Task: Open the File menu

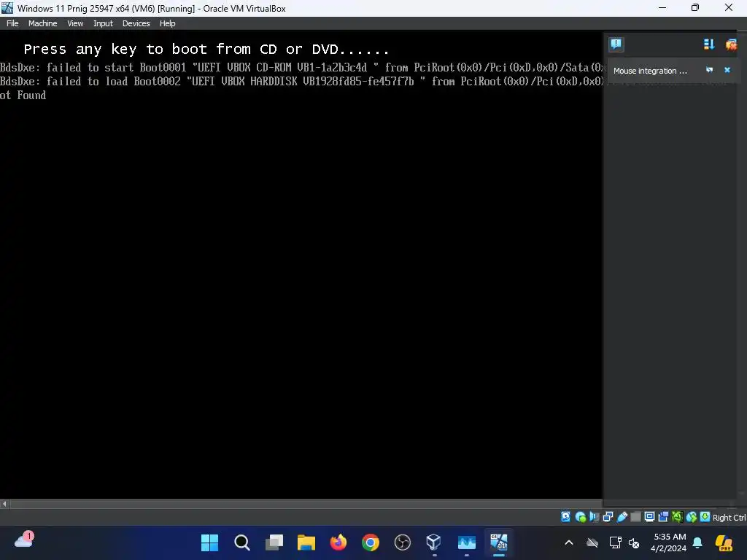Action: tap(12, 23)
